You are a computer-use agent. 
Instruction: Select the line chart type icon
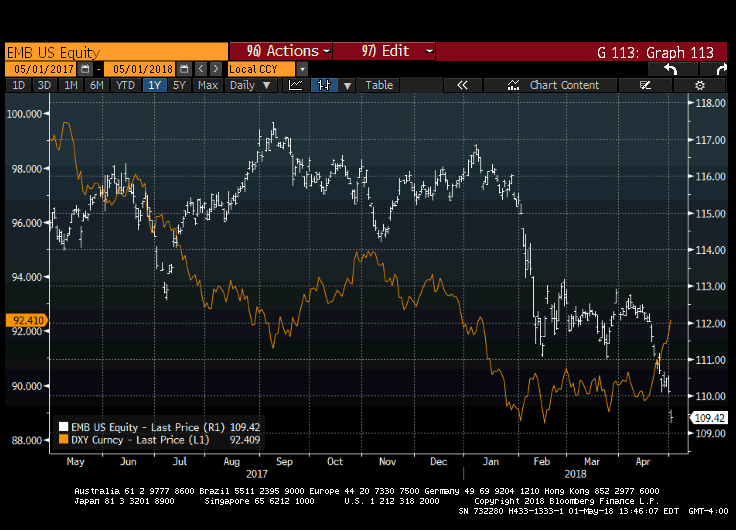click(x=296, y=85)
